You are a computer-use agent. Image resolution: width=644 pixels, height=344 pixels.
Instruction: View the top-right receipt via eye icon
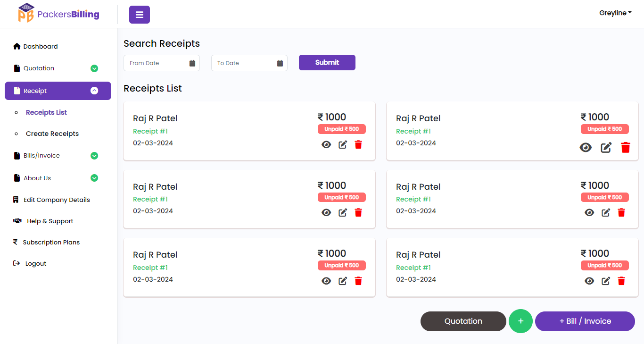(x=586, y=148)
